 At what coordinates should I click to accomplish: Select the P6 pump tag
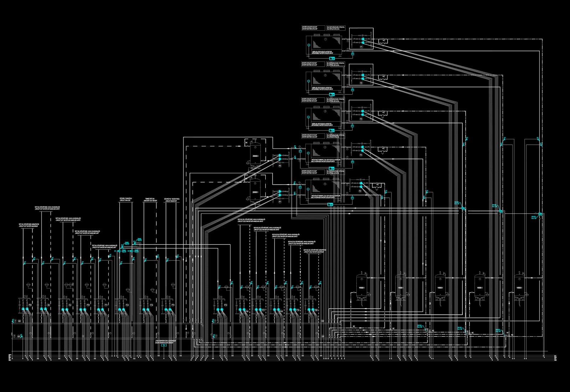coord(280,166)
